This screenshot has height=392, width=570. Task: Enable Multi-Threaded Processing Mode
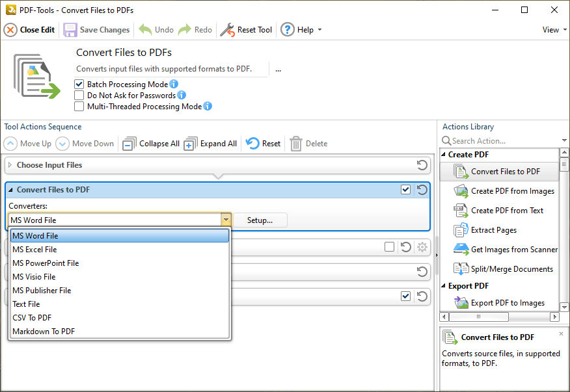(79, 107)
